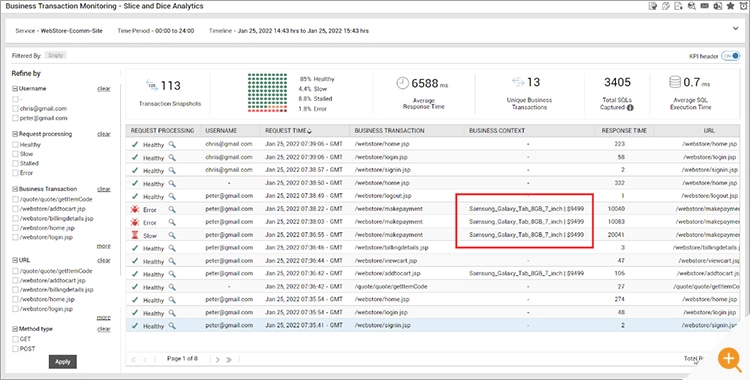The height and width of the screenshot is (380, 750).
Task: Open magnifier for the Slow makepayment row
Action: click(172, 235)
